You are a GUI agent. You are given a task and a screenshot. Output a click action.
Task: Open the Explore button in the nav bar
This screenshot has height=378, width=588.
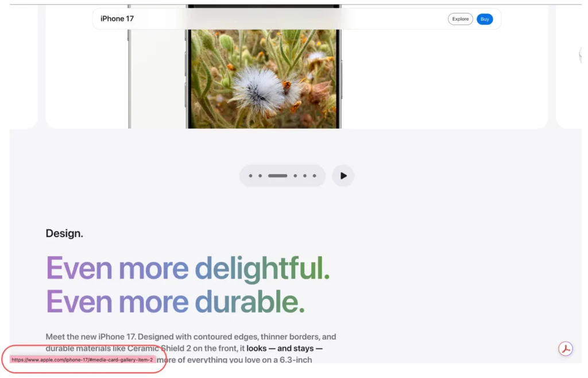(x=460, y=19)
